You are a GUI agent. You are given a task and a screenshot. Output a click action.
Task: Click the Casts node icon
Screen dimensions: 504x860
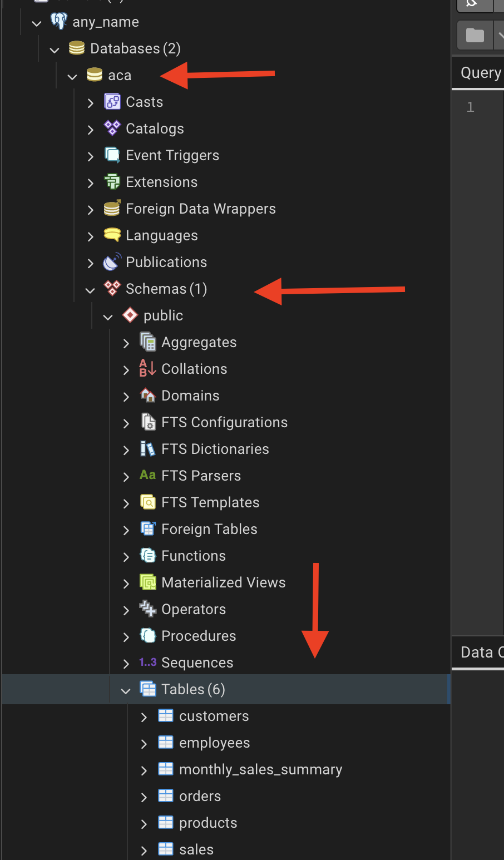tap(112, 102)
